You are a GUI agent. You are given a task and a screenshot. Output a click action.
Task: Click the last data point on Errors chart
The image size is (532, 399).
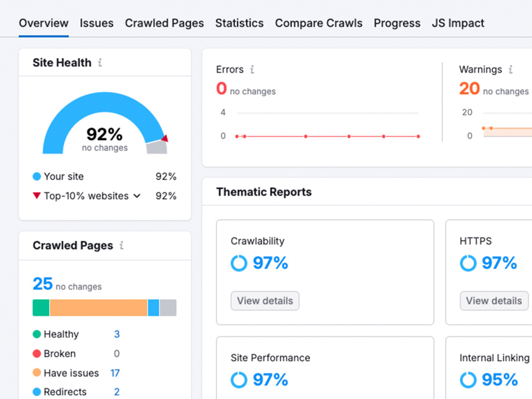point(418,136)
